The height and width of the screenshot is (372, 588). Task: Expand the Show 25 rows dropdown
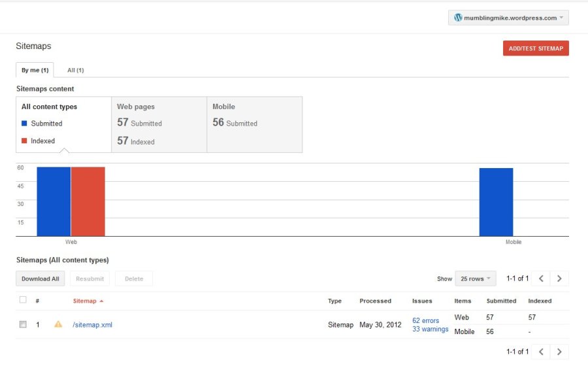(475, 279)
